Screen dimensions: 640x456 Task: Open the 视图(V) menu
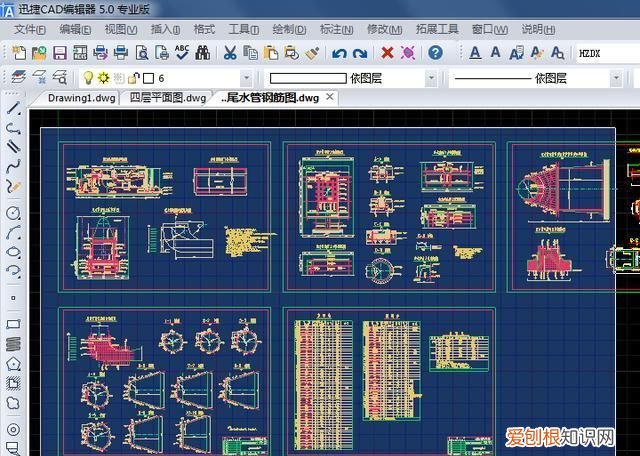121,29
